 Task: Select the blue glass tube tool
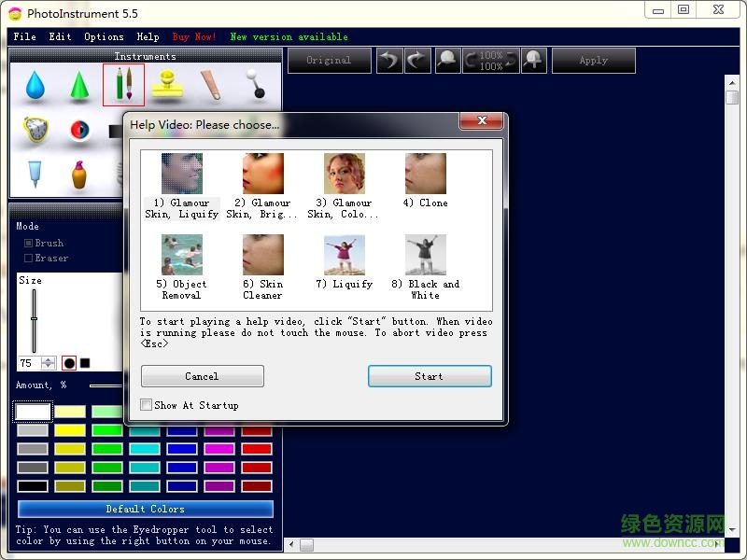[x=35, y=174]
